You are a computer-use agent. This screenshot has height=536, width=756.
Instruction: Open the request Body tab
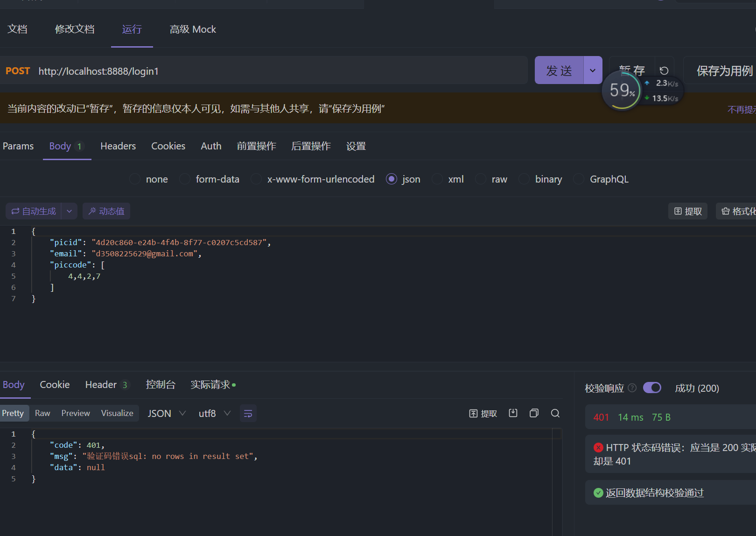coord(67,146)
